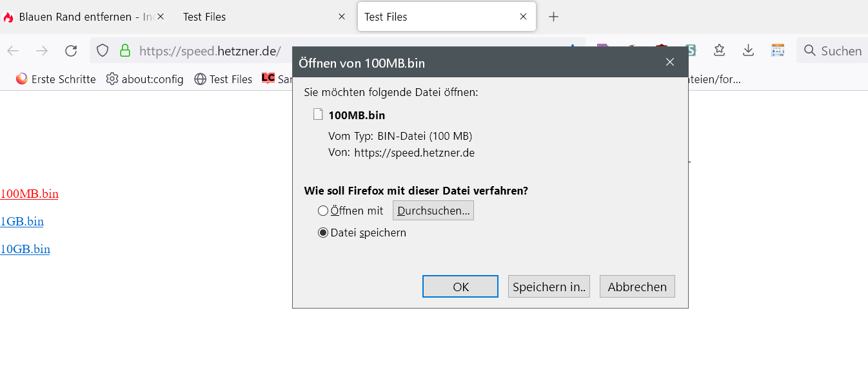Click the green padlock site security icon
Image resolution: width=868 pixels, height=382 pixels.
[x=124, y=51]
